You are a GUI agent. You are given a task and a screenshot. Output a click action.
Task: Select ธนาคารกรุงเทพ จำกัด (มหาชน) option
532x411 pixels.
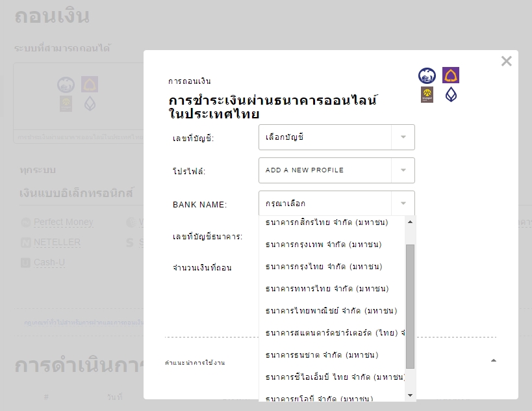click(332, 245)
